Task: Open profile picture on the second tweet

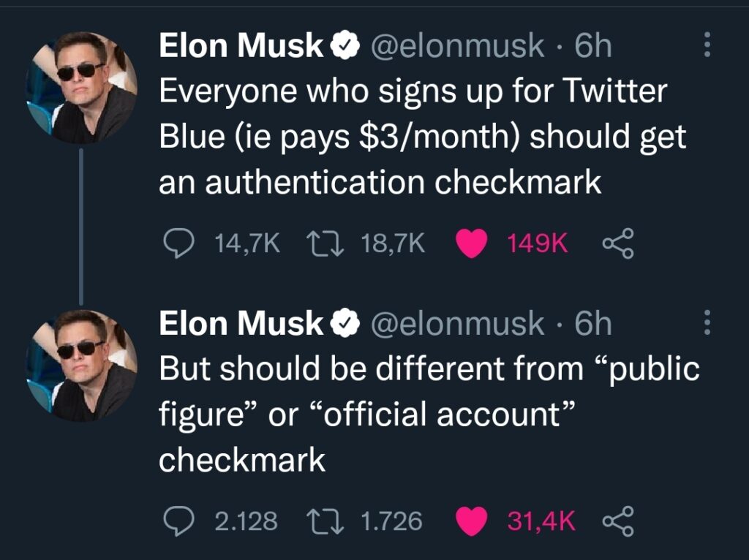Action: tap(81, 366)
